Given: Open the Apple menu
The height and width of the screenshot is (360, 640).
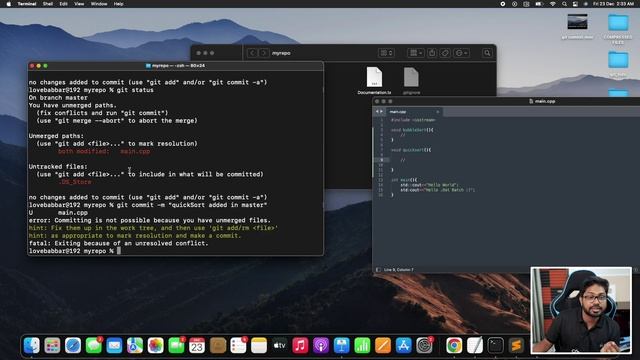Looking at the screenshot, I should 9,4.
